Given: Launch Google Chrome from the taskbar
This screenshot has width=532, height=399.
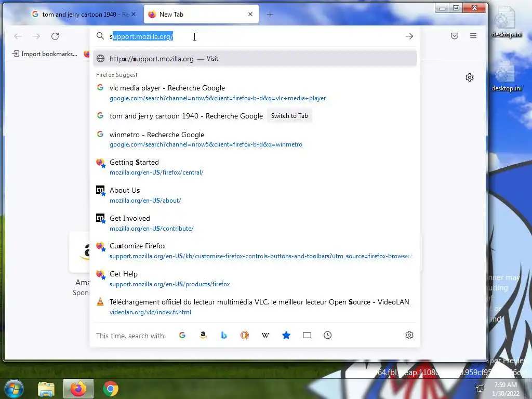Looking at the screenshot, I should (x=111, y=389).
